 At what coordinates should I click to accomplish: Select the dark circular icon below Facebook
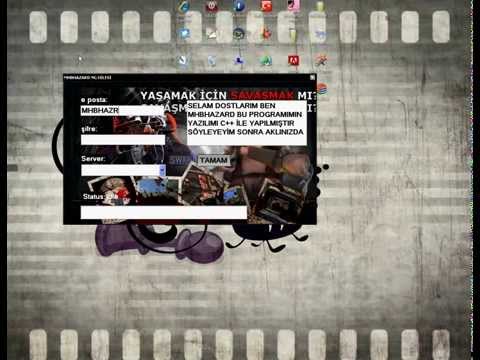[x=239, y=33]
